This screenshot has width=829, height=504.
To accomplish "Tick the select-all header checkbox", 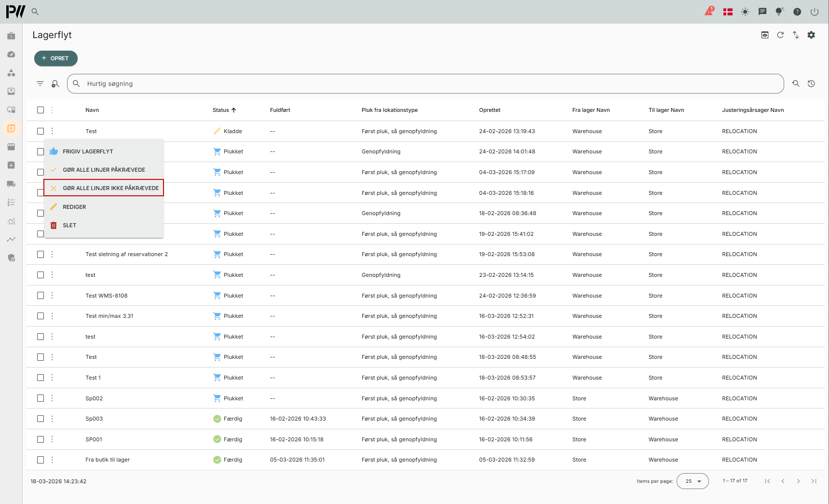I will click(x=41, y=110).
